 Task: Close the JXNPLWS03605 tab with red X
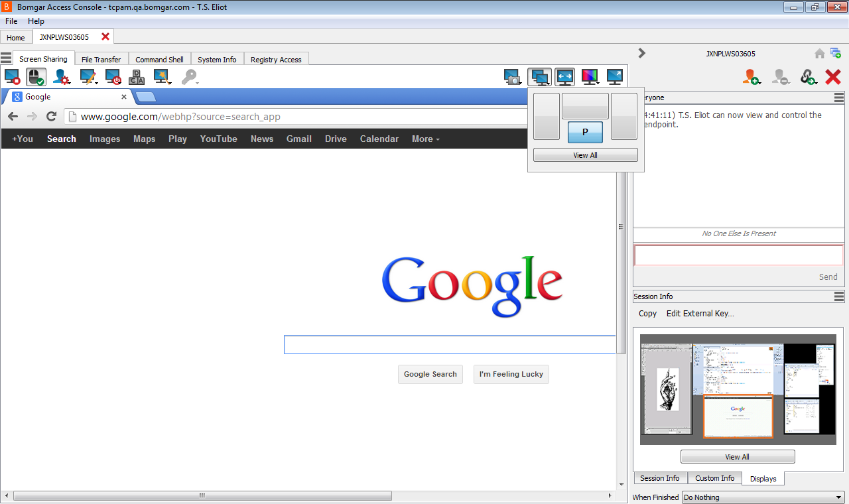click(105, 36)
